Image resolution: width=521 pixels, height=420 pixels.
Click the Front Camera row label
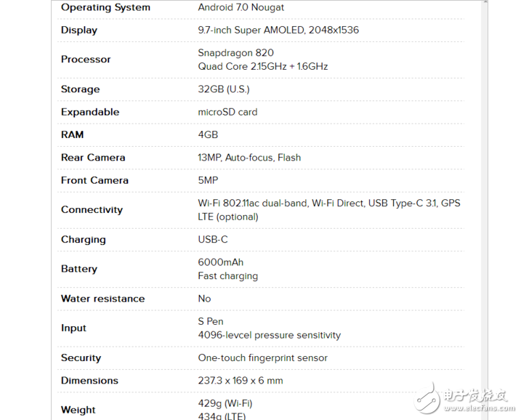94,180
